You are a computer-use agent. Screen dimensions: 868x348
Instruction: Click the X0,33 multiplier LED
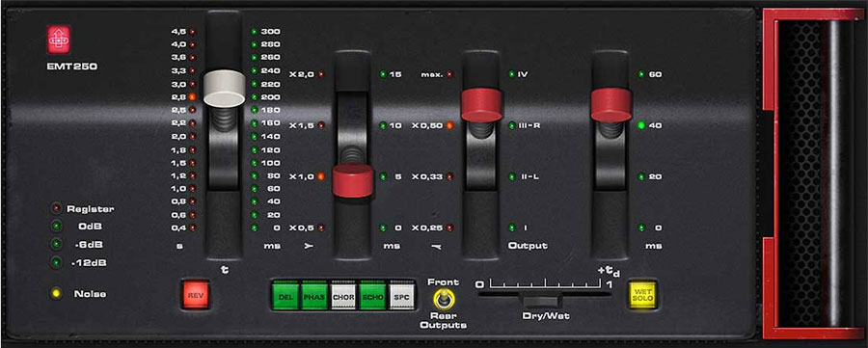(x=449, y=177)
